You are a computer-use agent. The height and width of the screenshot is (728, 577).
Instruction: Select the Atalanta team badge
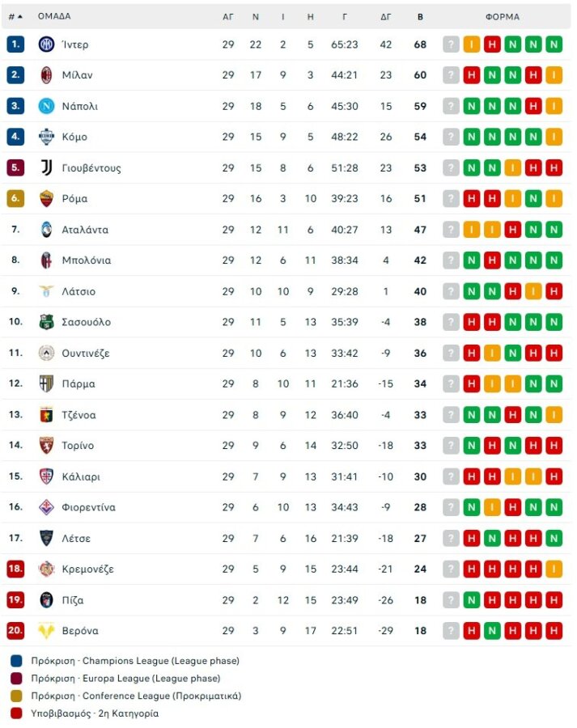coord(45,229)
